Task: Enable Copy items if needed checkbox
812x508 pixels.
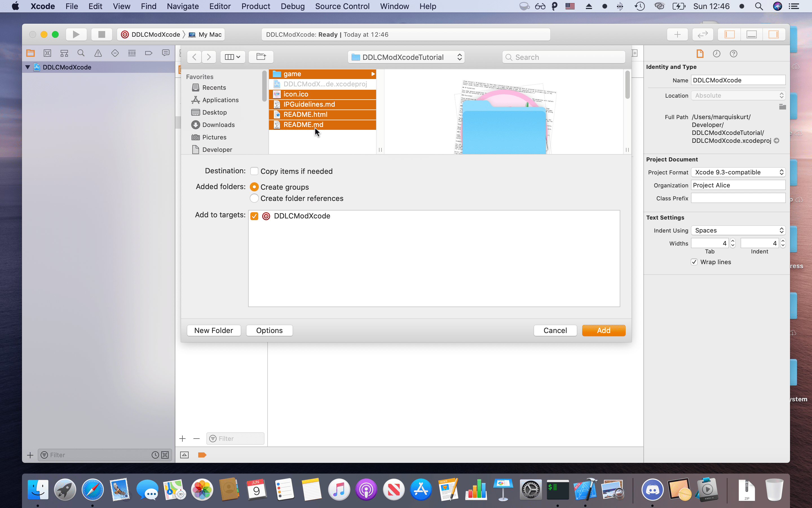Action: 254,171
